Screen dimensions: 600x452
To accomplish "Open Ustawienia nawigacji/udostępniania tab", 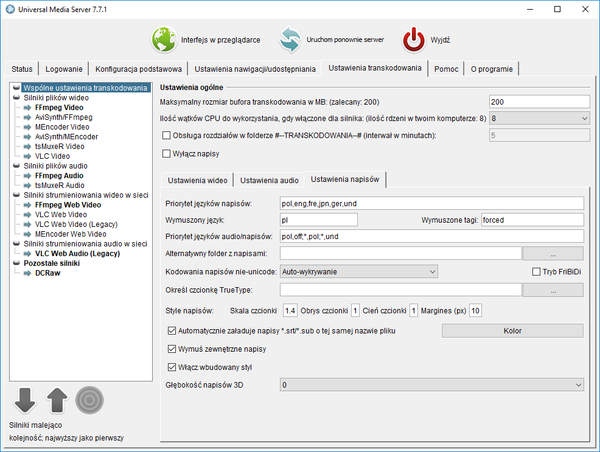I will pos(255,69).
